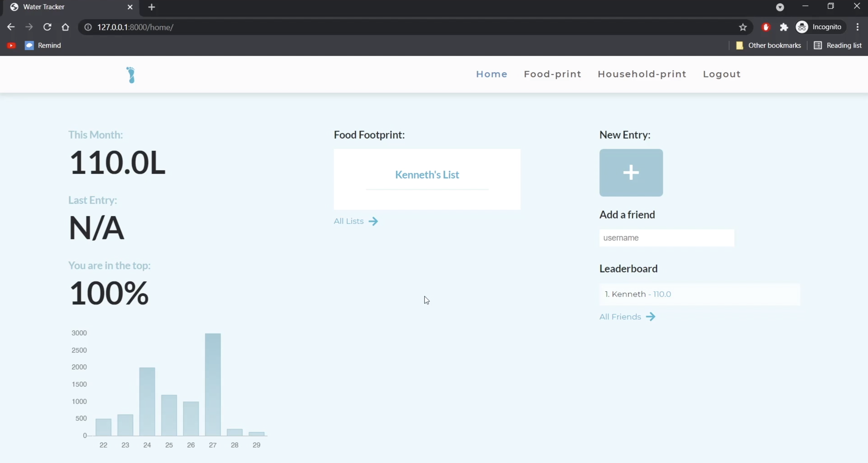
Task: Click the footprint logo icon
Action: pos(131,75)
